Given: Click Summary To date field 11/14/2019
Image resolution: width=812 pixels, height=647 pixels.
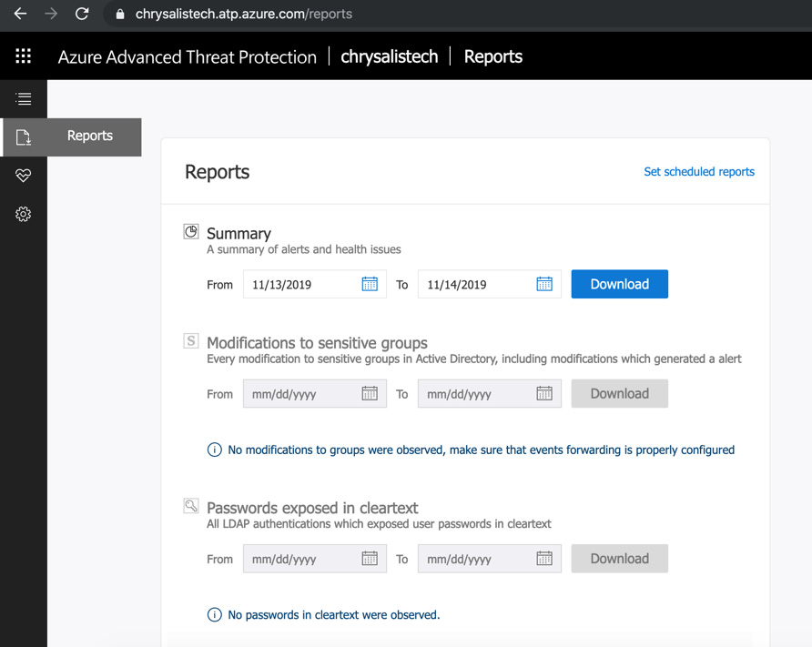Looking at the screenshot, I should [475, 285].
